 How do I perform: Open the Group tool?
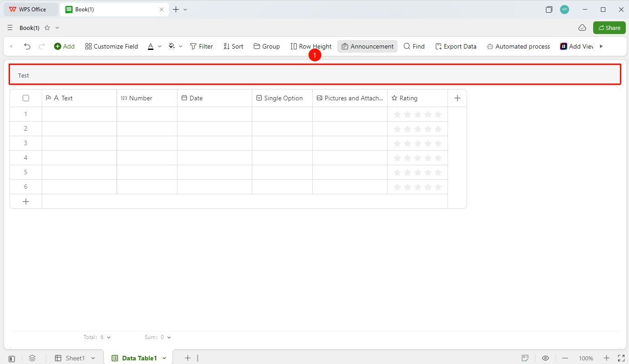click(267, 46)
